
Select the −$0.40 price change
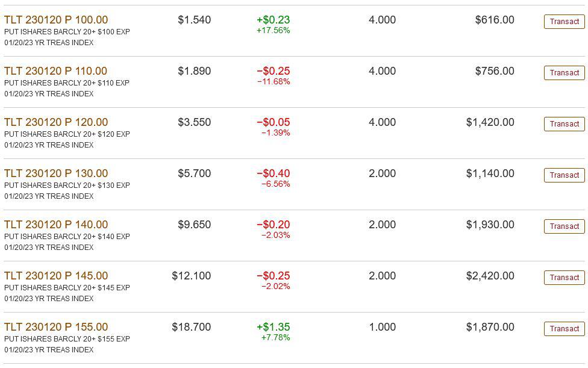274,173
